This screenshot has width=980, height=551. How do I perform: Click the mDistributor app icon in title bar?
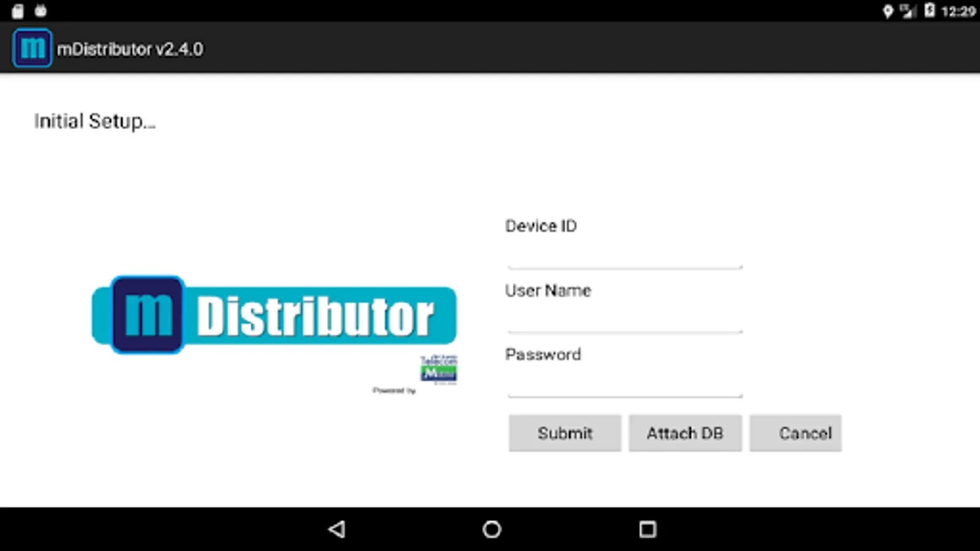32,48
